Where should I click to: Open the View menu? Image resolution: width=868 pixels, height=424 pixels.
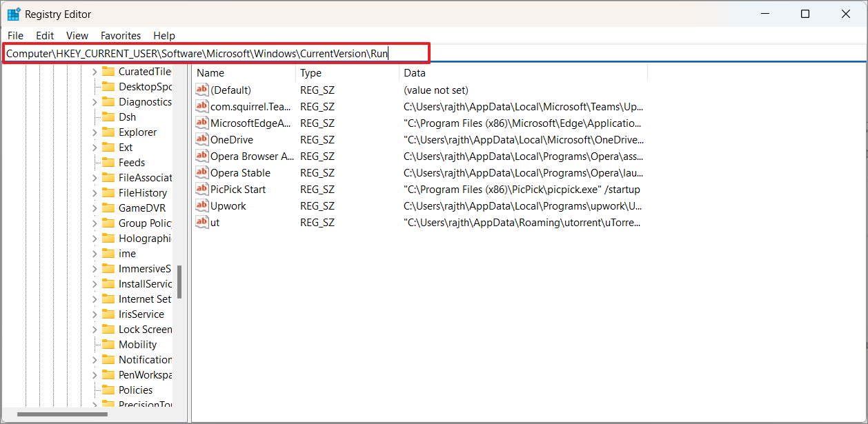[x=77, y=35]
